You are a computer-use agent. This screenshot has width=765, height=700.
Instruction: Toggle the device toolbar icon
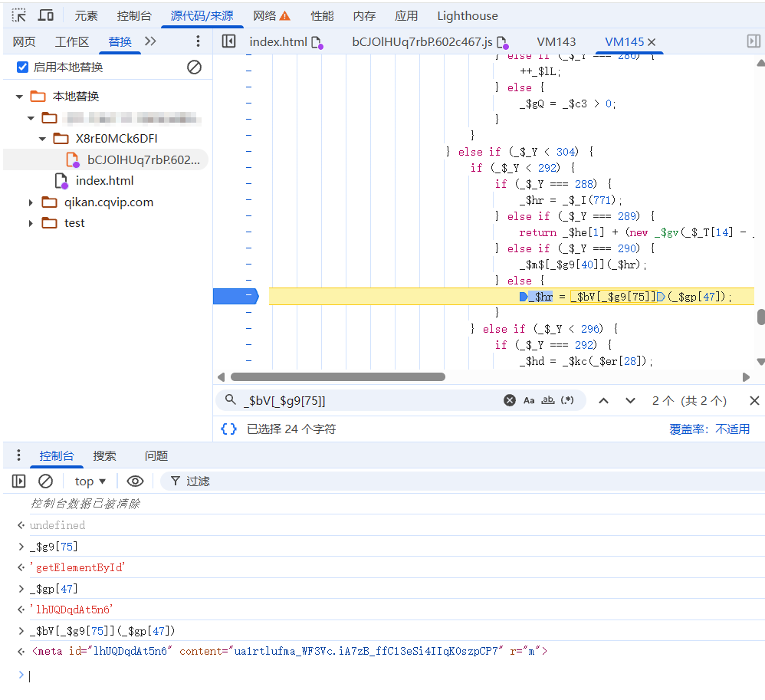pyautogui.click(x=46, y=15)
